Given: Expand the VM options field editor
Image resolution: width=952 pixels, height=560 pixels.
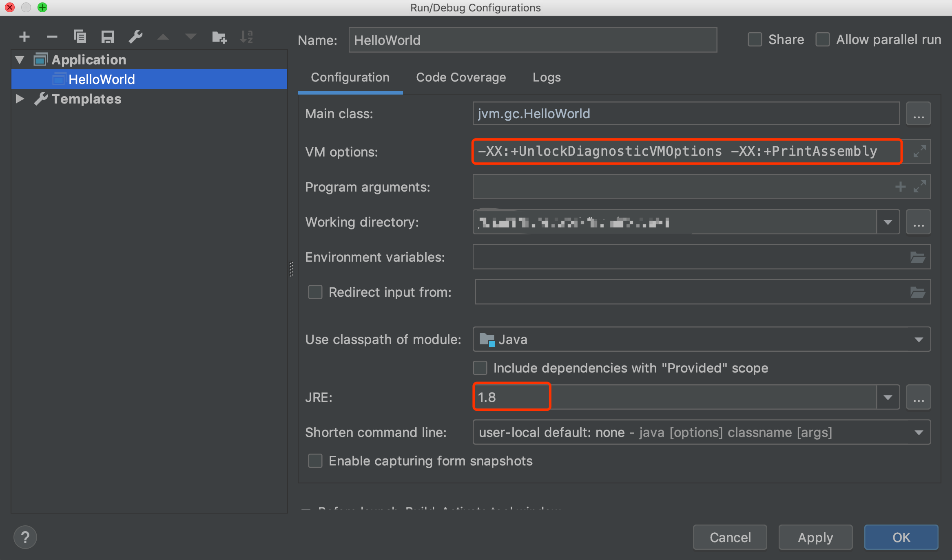Looking at the screenshot, I should pos(919,152).
